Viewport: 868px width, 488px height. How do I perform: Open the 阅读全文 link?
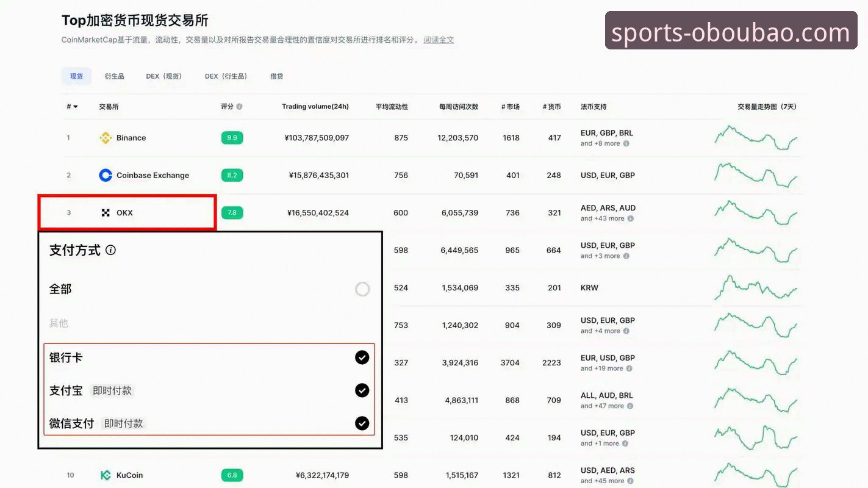(439, 40)
